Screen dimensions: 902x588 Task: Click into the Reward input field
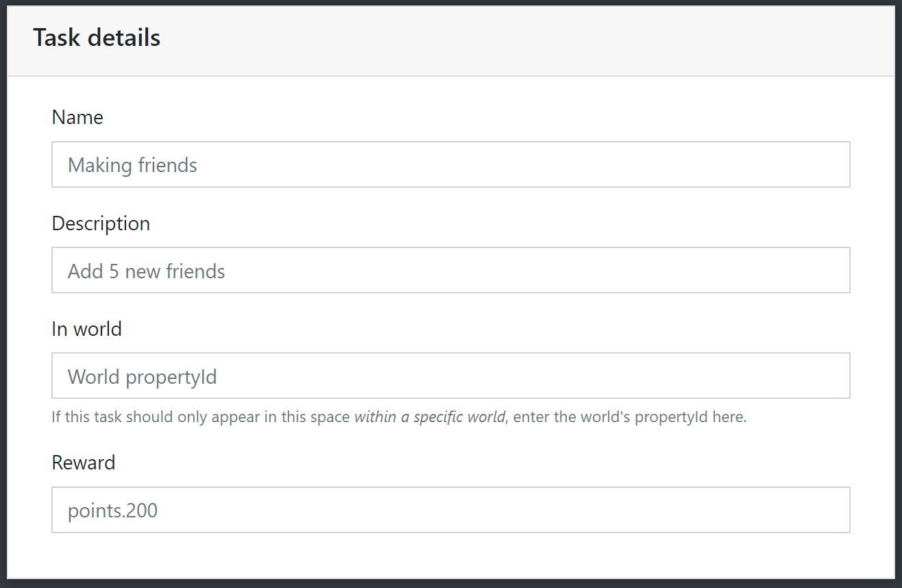(450, 510)
